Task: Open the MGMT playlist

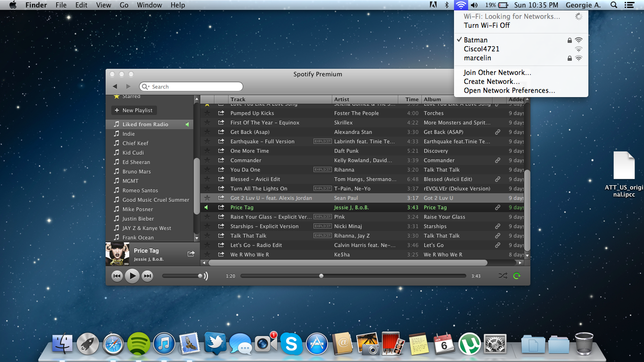Action: (x=149, y=181)
